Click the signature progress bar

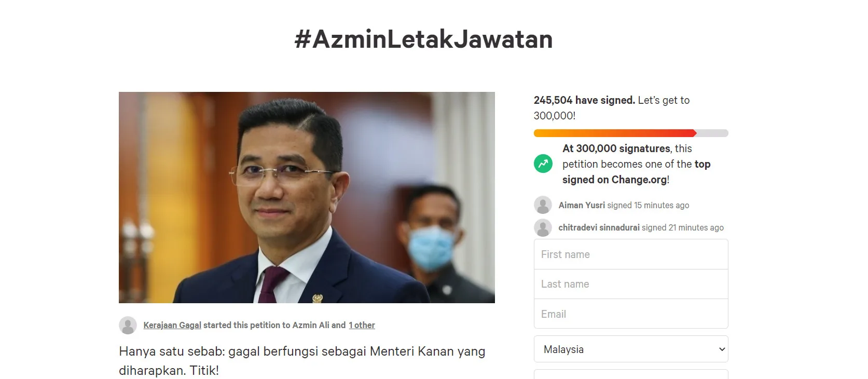click(x=631, y=133)
